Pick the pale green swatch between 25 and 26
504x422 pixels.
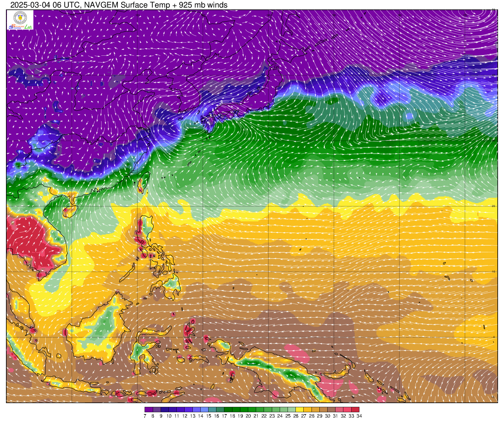tap(292, 409)
